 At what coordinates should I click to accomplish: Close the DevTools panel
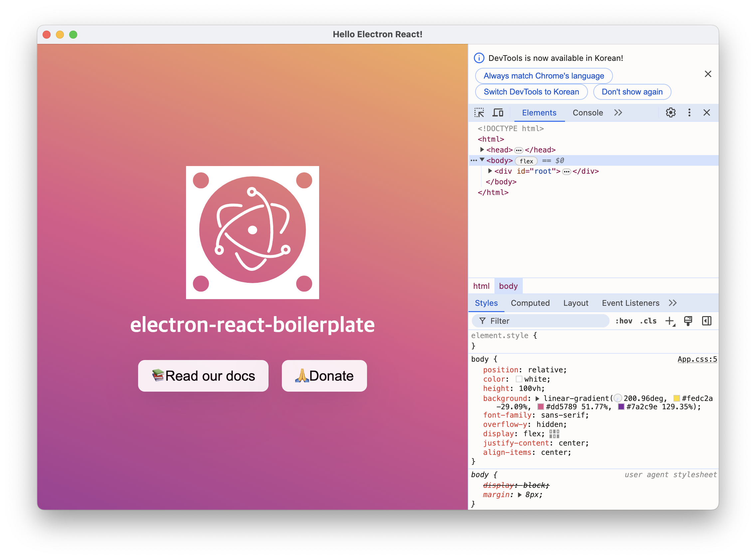pyautogui.click(x=706, y=113)
